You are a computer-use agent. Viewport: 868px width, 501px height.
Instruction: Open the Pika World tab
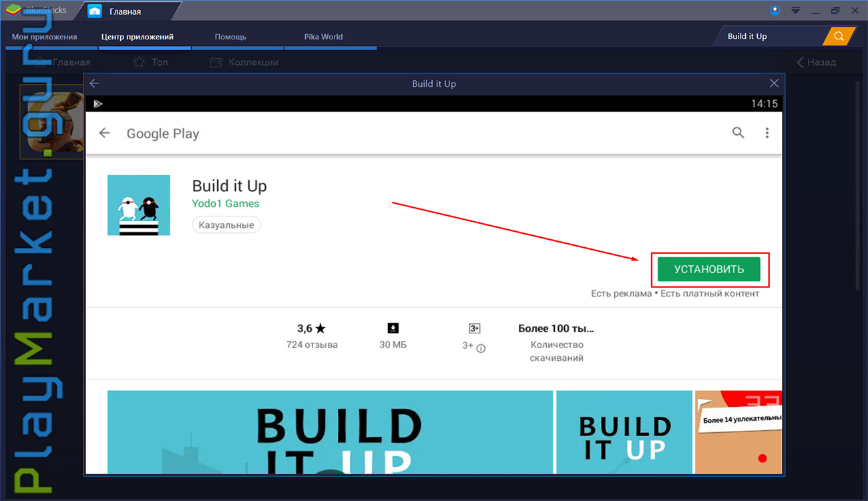point(323,37)
